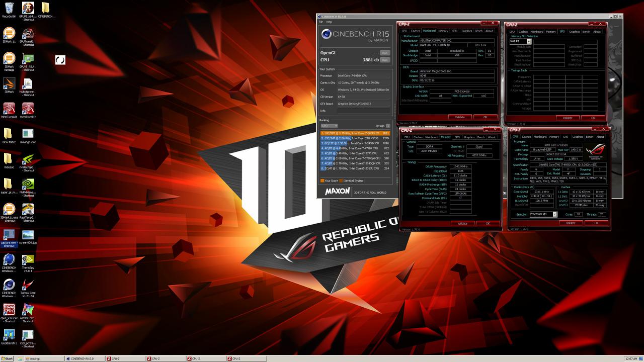644x362 pixels.
Task: Open Bench tab in Memory CPU-Z window
Action: coord(481,137)
